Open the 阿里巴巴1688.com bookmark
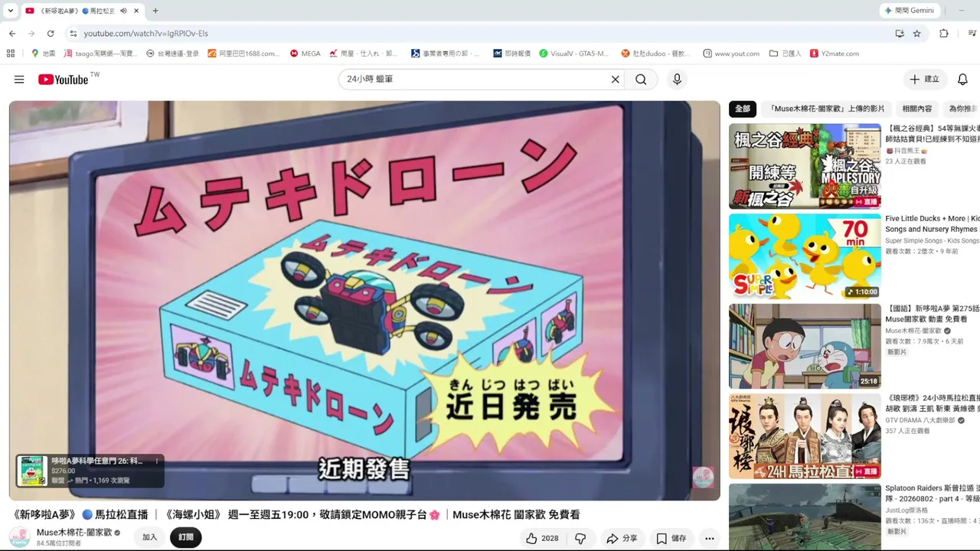The width and height of the screenshot is (980, 551). point(245,54)
